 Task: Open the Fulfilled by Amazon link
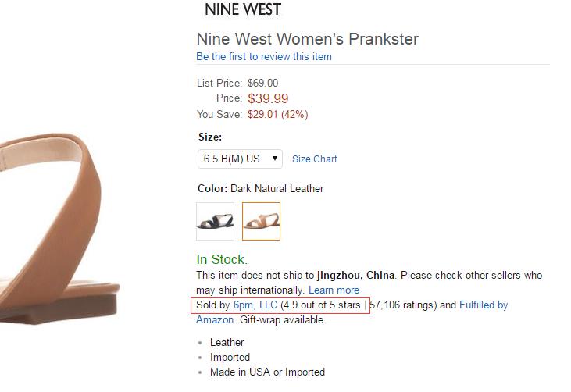tap(483, 305)
